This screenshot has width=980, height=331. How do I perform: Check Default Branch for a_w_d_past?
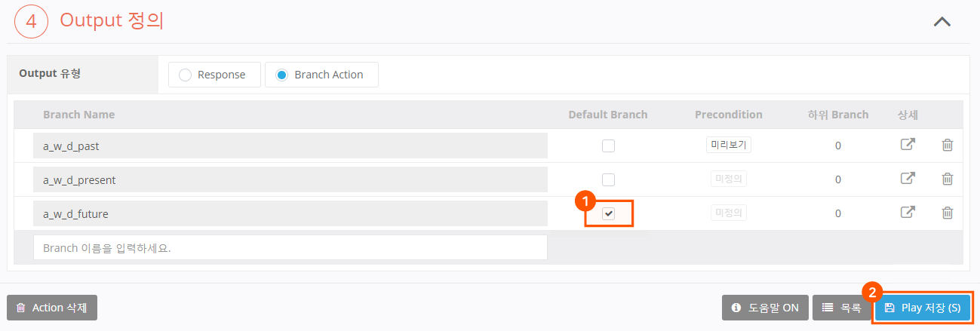point(608,146)
